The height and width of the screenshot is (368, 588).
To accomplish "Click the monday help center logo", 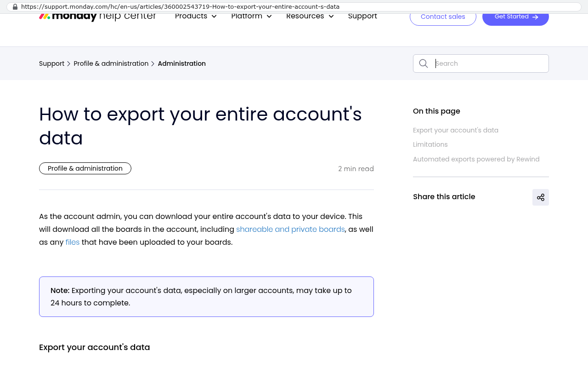I will coord(97,17).
